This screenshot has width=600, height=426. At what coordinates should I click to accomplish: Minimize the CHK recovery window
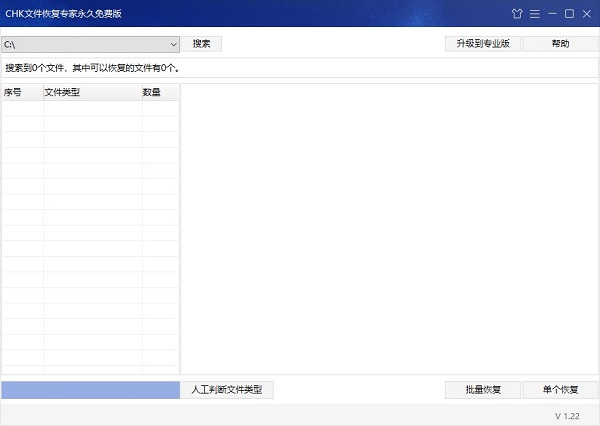[x=551, y=13]
